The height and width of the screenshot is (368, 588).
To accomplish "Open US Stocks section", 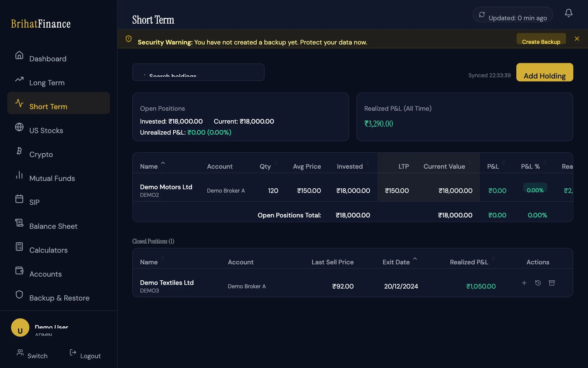I will click(58, 127).
